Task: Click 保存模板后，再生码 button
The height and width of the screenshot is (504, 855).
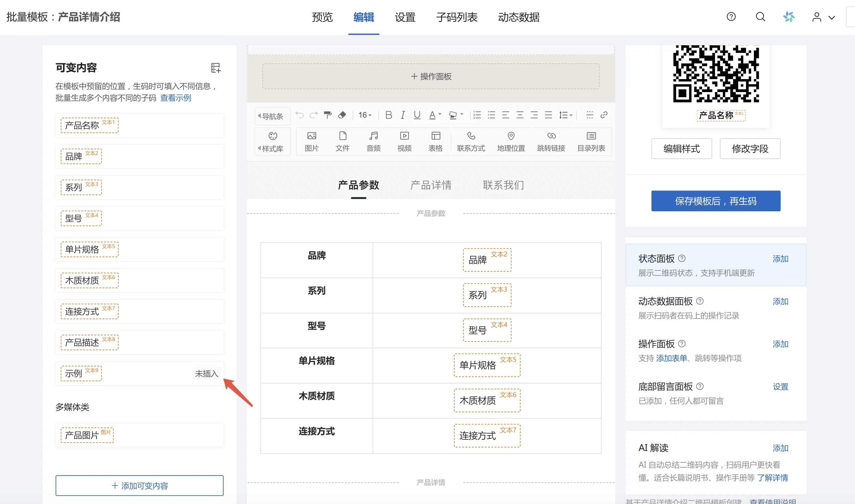Action: [716, 201]
